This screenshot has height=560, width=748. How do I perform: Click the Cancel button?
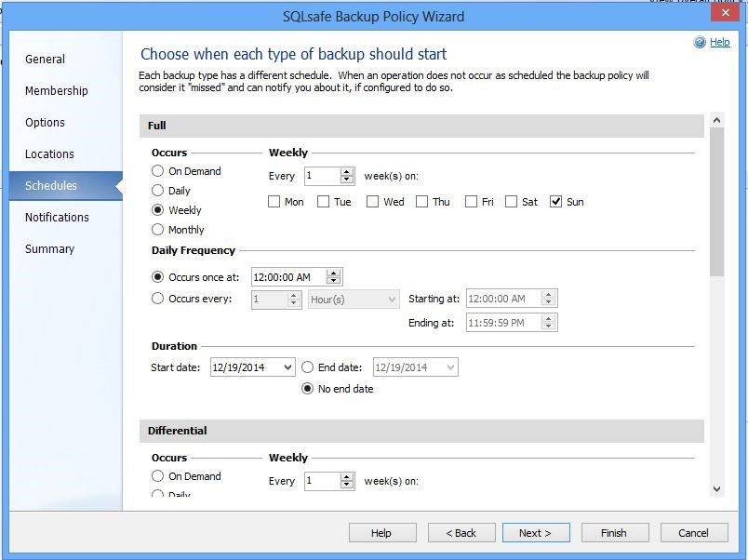[x=694, y=533]
